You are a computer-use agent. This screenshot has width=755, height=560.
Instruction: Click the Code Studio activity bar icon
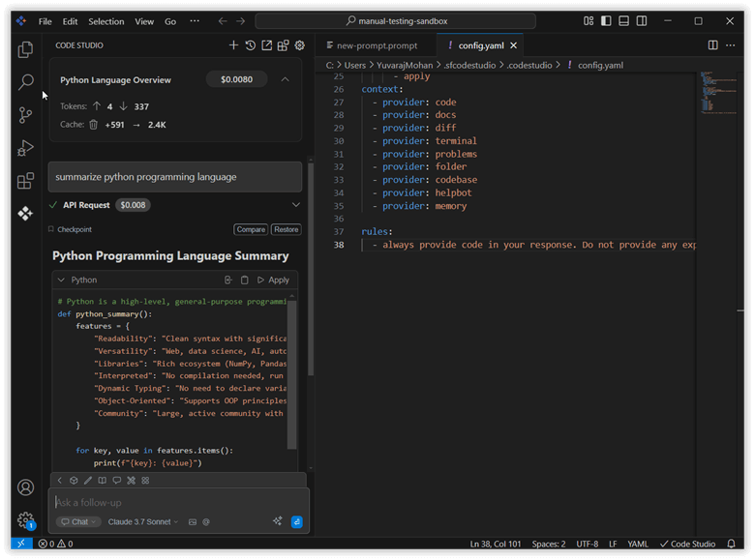[25, 214]
